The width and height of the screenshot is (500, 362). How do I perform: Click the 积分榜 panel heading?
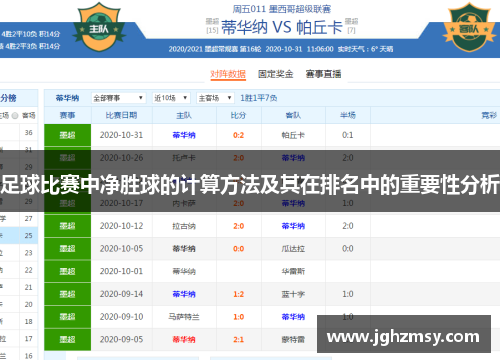(8, 98)
